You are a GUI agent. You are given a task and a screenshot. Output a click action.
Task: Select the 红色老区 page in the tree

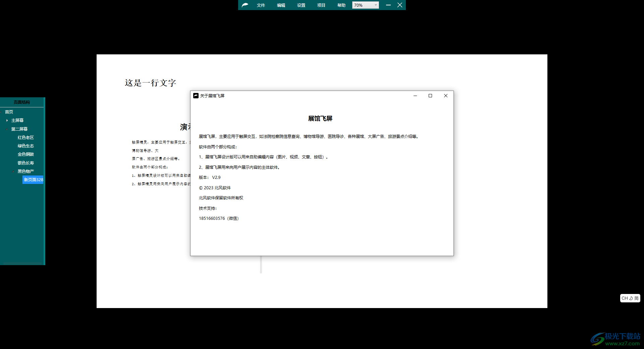click(x=26, y=137)
